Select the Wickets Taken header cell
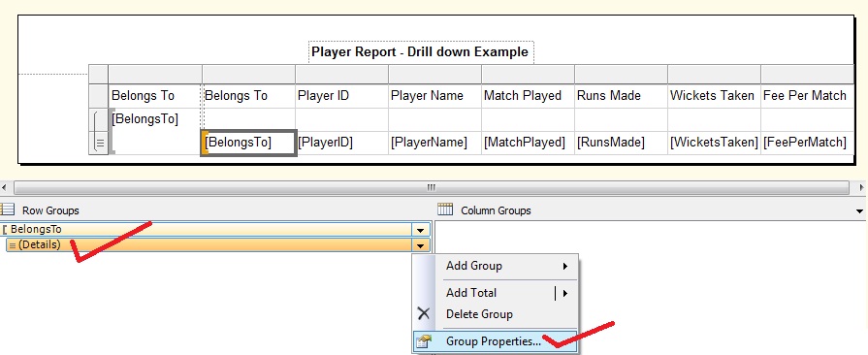Screen dimensions: 868x355 tap(714, 96)
